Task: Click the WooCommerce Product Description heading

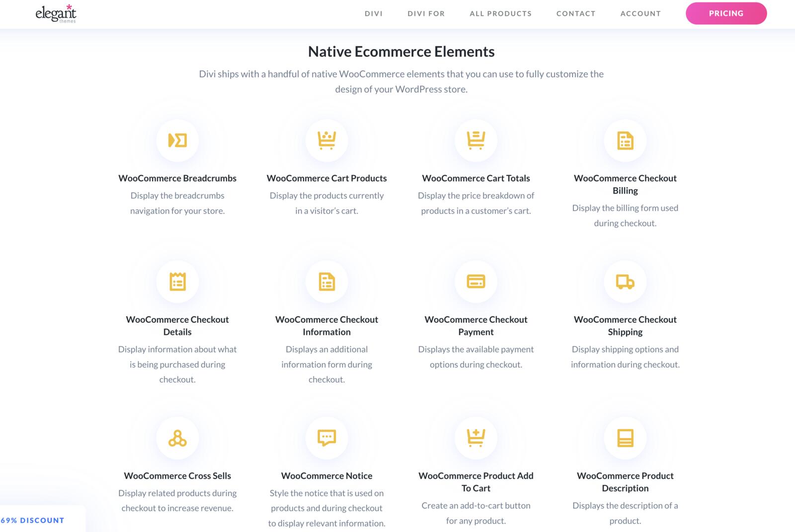Action: (x=625, y=482)
